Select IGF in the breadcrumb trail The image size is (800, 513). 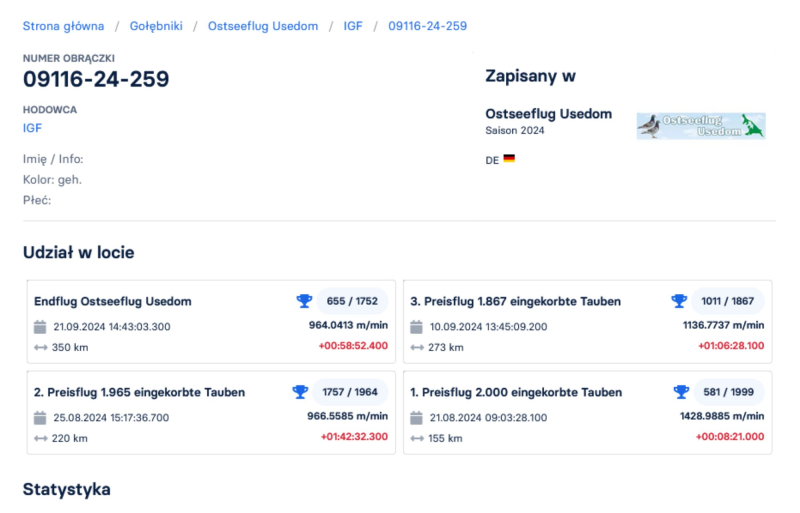(353, 26)
